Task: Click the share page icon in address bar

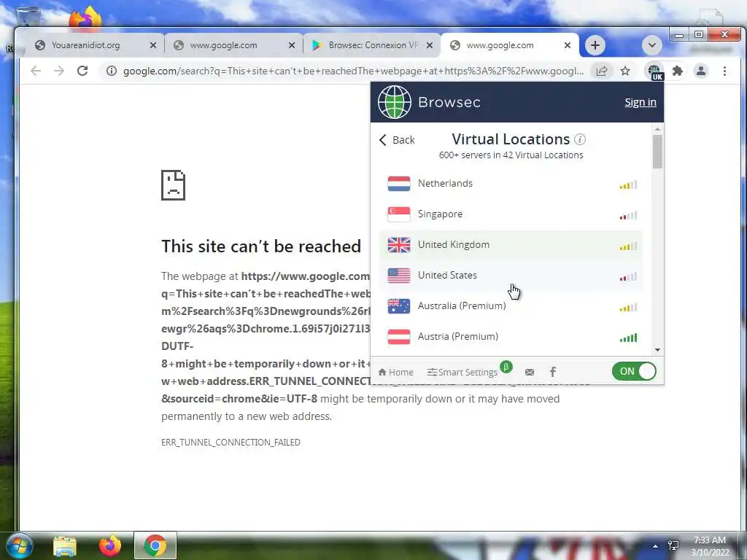Action: click(602, 71)
